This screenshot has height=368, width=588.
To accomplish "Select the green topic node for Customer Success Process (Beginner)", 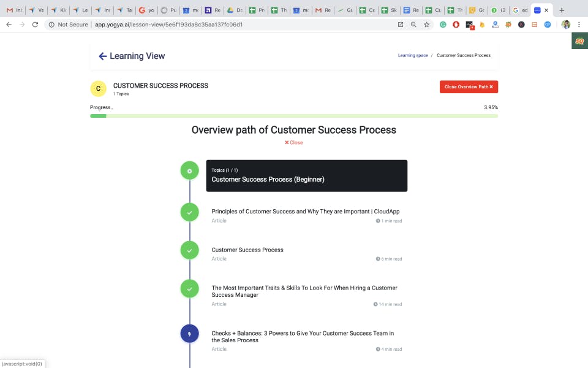I will 190,171.
